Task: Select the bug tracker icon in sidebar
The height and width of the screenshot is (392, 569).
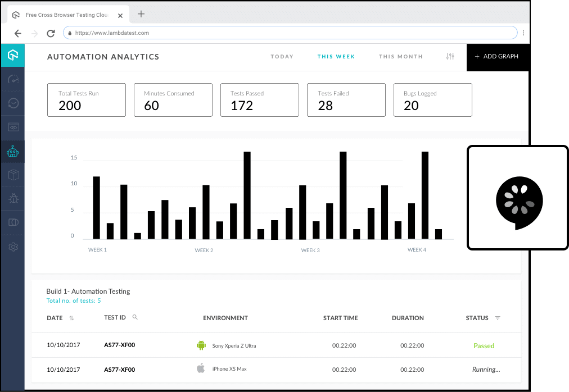Action: [12, 198]
